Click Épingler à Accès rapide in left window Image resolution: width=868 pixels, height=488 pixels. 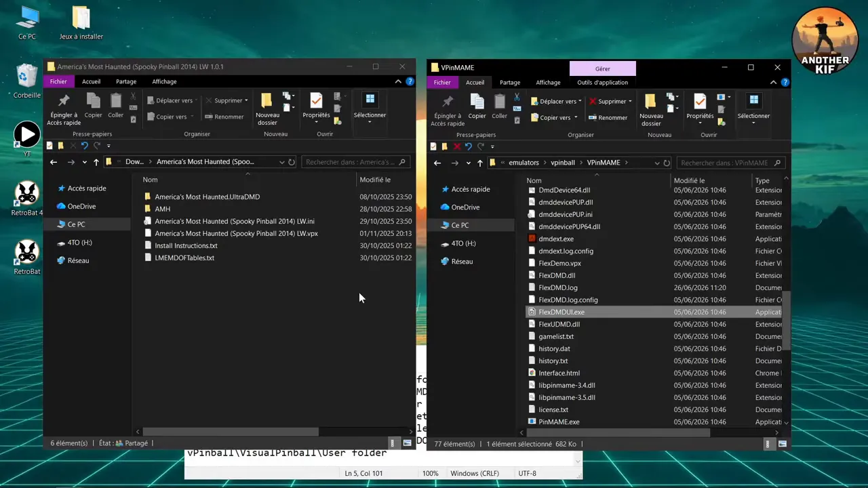64,110
